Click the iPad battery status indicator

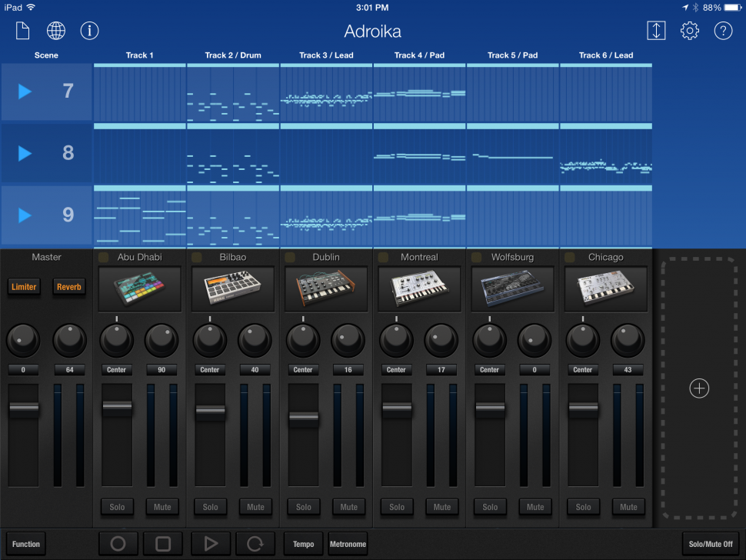coord(733,8)
